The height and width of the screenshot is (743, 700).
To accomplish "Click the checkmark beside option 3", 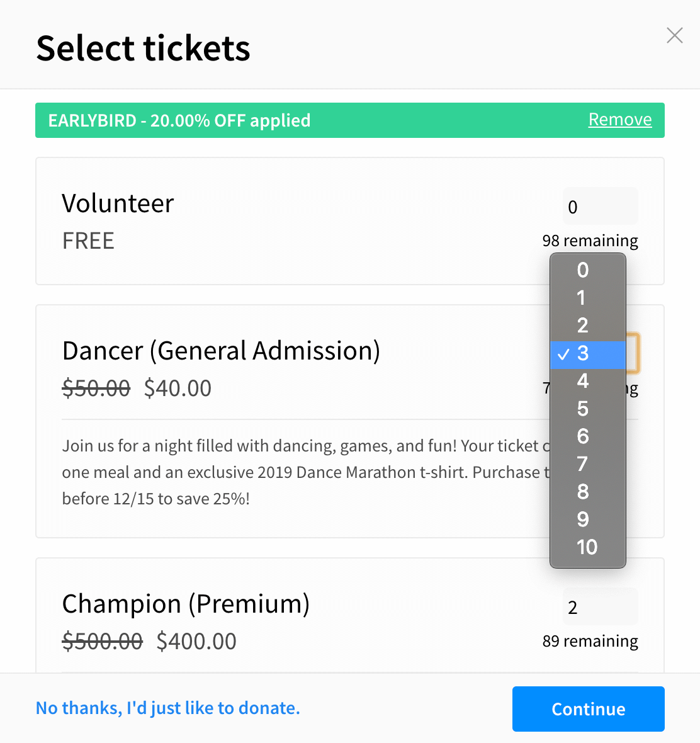I will (564, 354).
